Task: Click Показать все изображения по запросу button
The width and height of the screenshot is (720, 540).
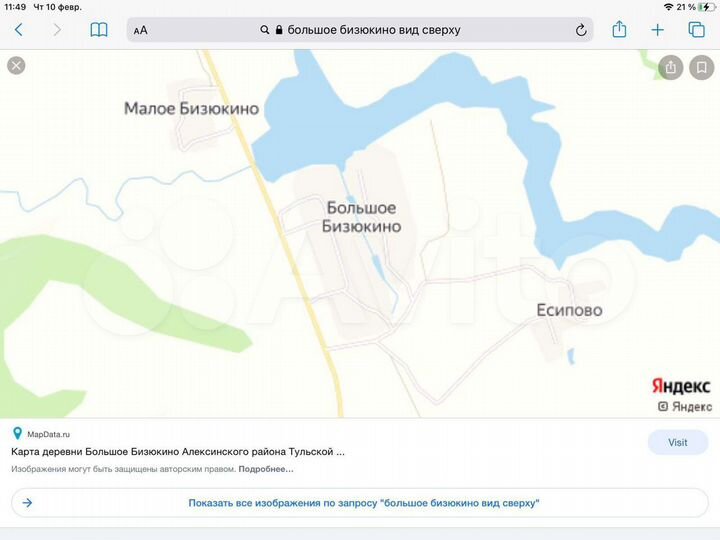Action: coord(360,503)
